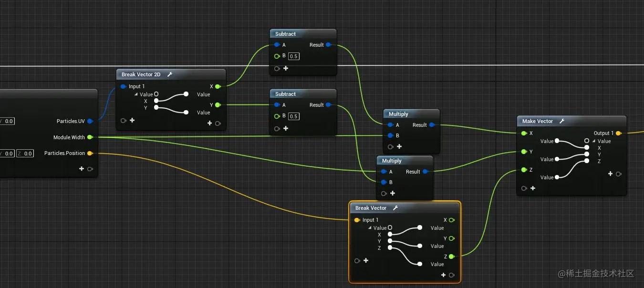Click the Break Vector node title
The height and width of the screenshot is (288, 644).
coord(371,208)
